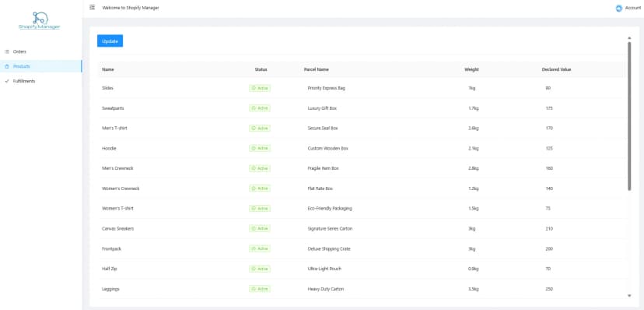
Task: Click the Active tag for Hoodie
Action: pyautogui.click(x=260, y=148)
